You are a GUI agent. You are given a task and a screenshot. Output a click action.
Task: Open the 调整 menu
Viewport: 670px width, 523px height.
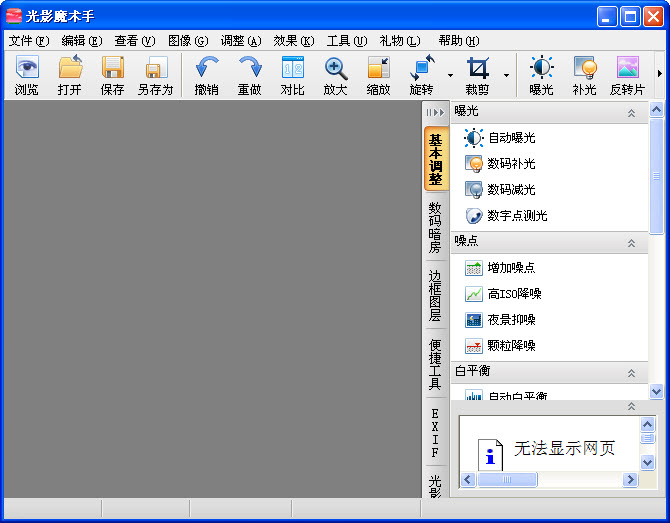240,41
